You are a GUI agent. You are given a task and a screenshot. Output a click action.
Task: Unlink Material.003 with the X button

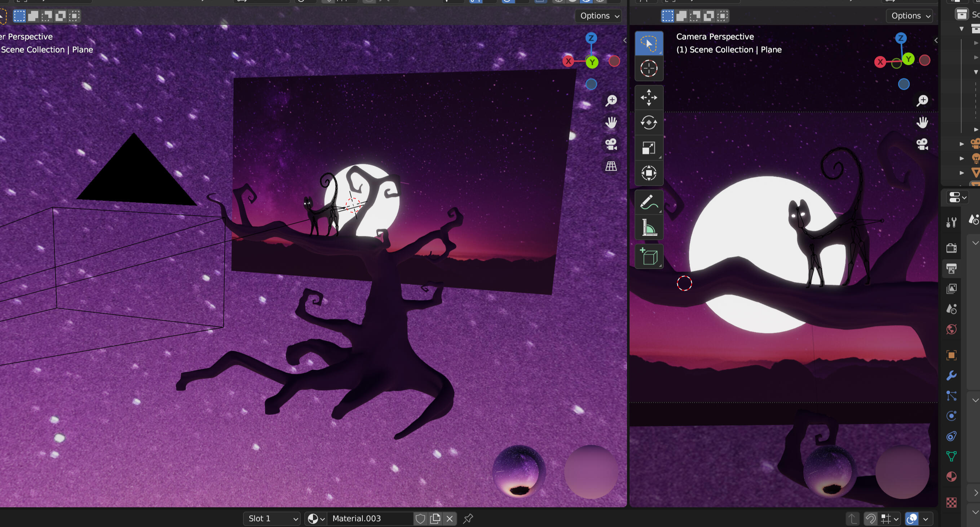click(450, 518)
